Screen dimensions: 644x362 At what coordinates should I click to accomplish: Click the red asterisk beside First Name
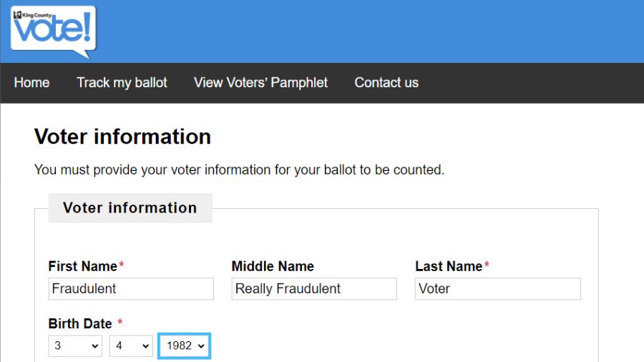[122, 264]
